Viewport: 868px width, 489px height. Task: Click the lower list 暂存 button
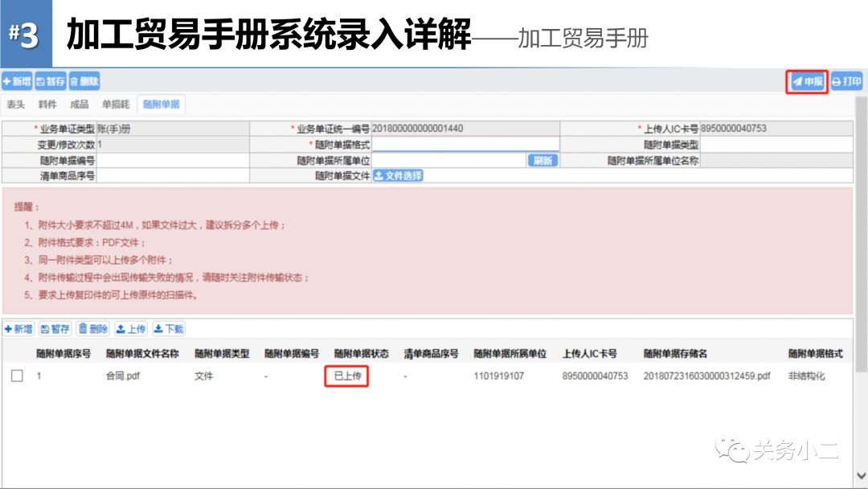pos(55,329)
